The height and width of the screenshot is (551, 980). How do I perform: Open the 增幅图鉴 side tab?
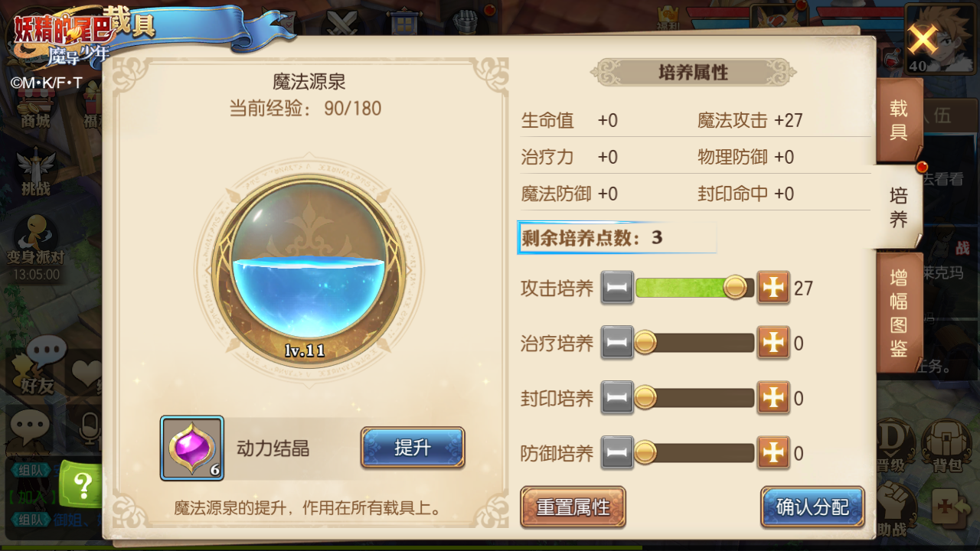click(899, 312)
